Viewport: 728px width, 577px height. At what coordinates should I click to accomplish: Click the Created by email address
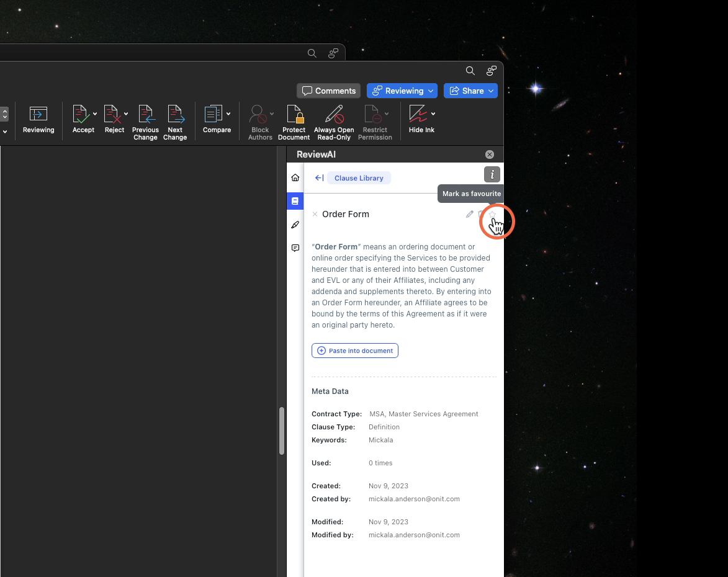click(x=414, y=499)
